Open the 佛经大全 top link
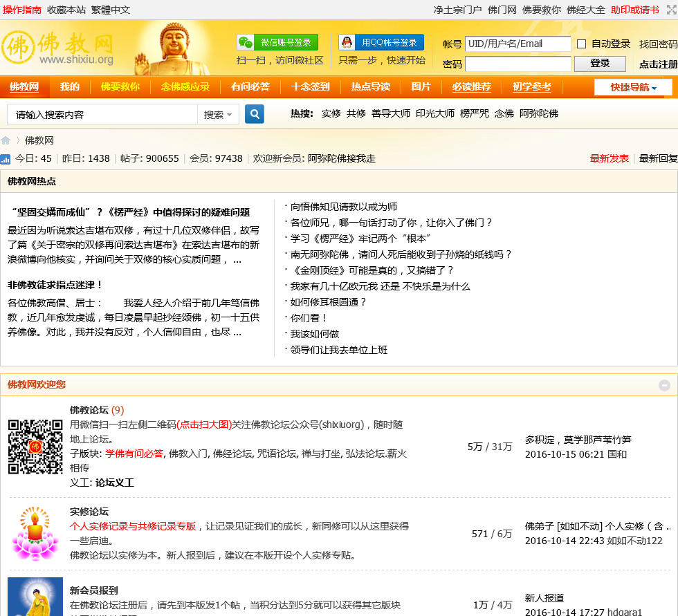This screenshot has height=616, width=678. pyautogui.click(x=586, y=10)
